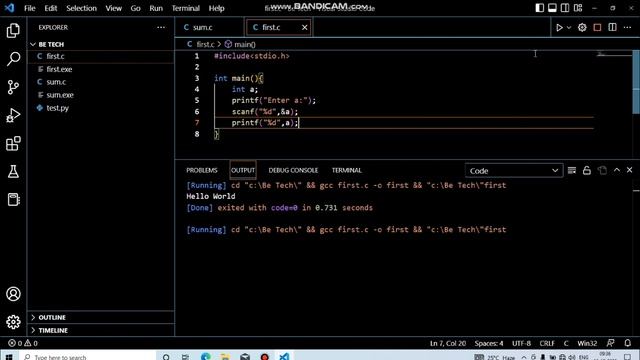This screenshot has width=640, height=360.
Task: Open the Extensions view
Action: click(x=13, y=143)
